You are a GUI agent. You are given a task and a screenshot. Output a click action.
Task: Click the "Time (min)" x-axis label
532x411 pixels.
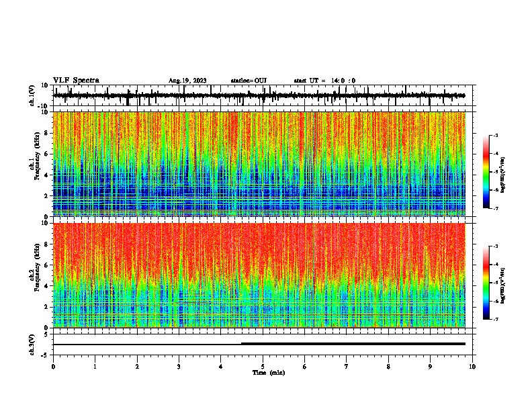click(x=269, y=373)
